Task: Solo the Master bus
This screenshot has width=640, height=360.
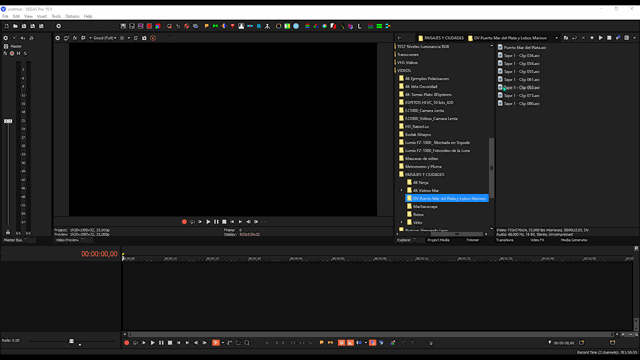Action: 25,53
